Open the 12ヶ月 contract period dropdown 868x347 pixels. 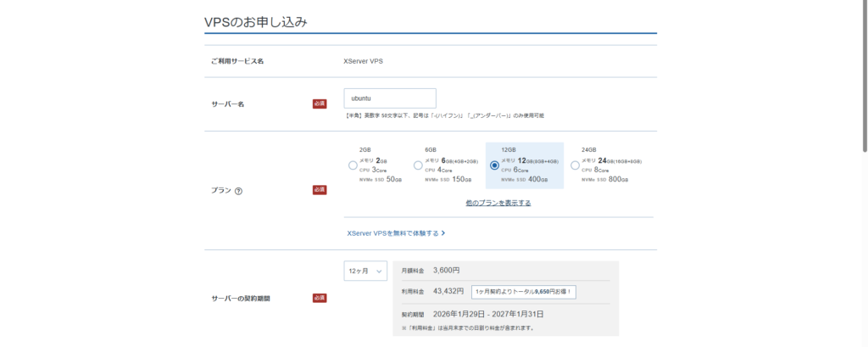(x=365, y=271)
